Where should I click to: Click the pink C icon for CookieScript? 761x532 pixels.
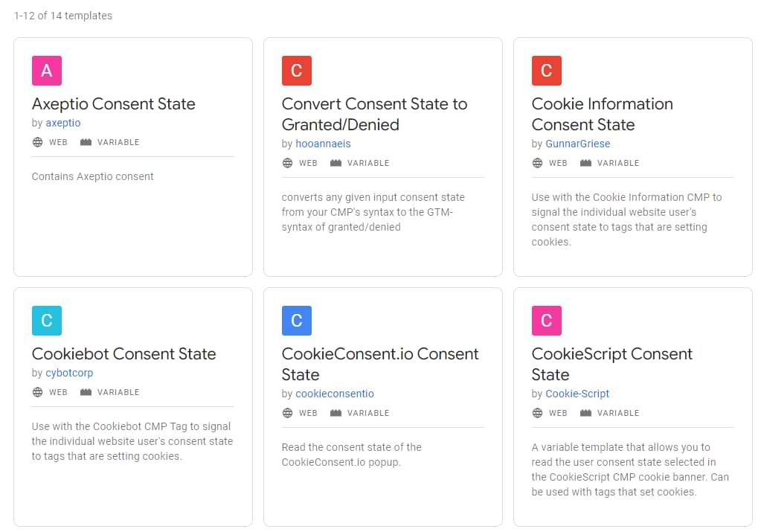(547, 321)
